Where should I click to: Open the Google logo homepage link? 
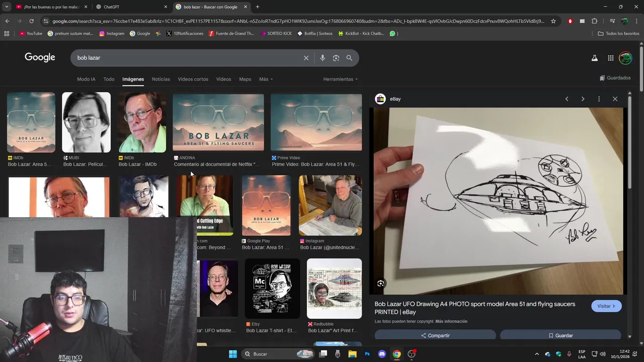click(x=40, y=57)
